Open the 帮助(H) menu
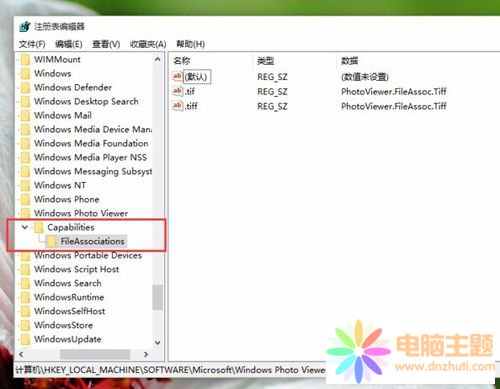Screen dimensions: 500x389 190,44
